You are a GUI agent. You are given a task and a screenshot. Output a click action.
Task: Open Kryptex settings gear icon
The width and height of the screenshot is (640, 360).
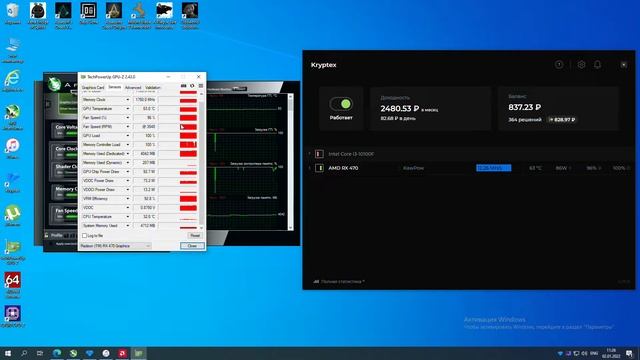tap(581, 64)
